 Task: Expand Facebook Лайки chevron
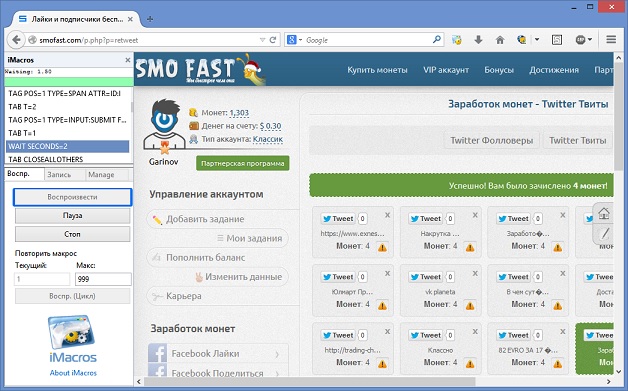click(278, 354)
